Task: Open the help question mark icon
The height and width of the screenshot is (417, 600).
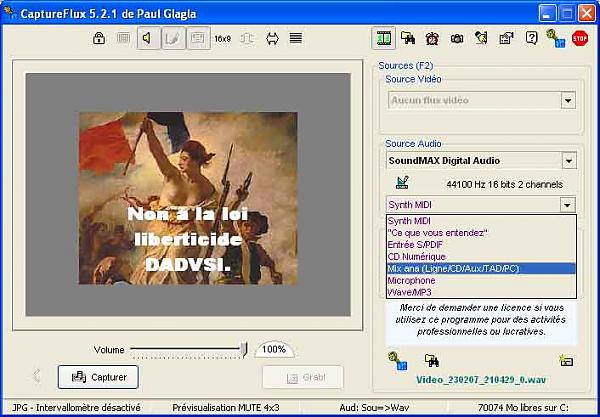Action: (531, 39)
